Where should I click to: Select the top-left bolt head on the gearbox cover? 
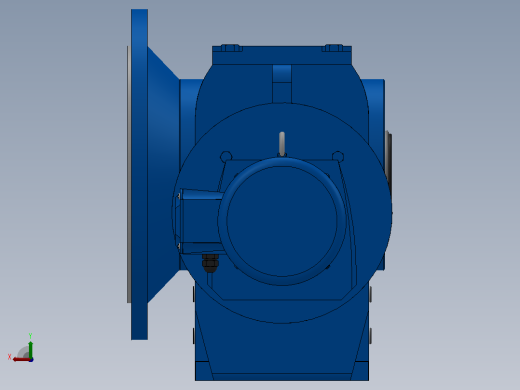tap(230, 48)
